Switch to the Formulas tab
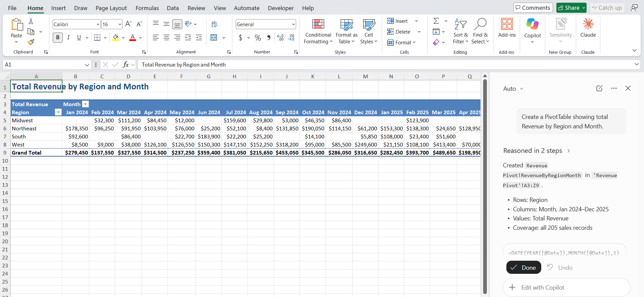 tap(147, 8)
